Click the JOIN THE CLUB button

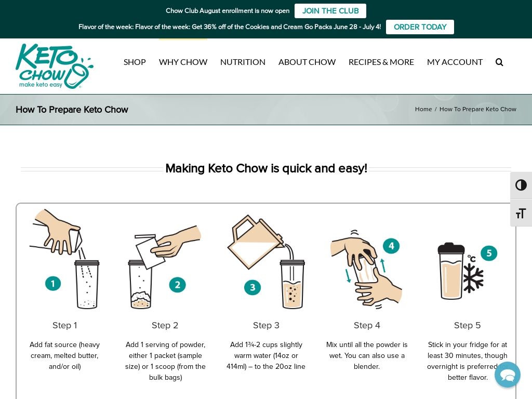click(x=330, y=11)
